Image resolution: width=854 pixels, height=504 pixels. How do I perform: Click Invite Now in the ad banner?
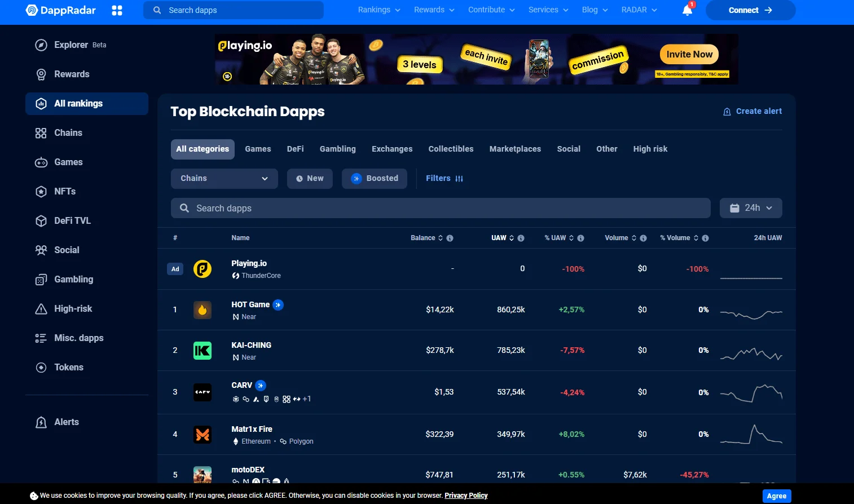(689, 55)
